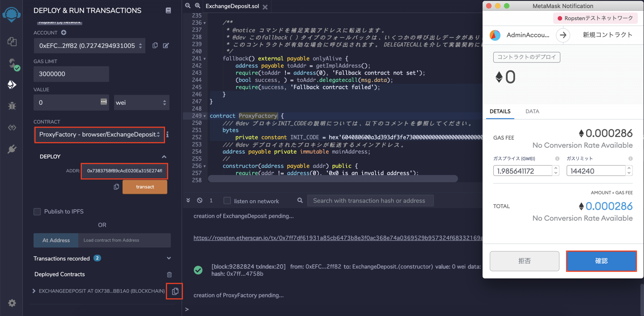Collapse the terminal panel double chevron
Screen dimensions: 644x316
point(188,200)
